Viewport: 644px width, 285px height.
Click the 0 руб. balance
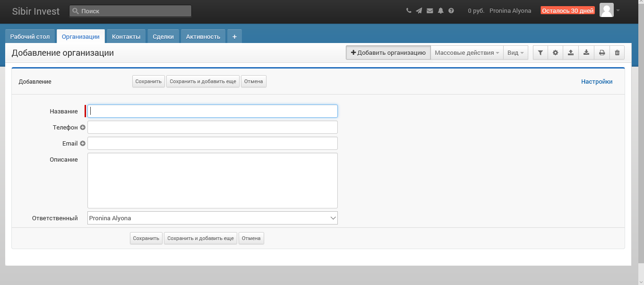[476, 10]
